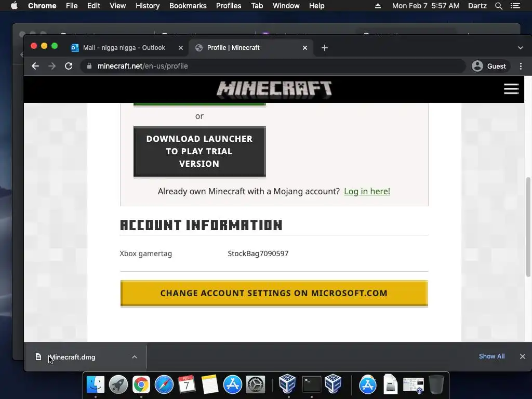Image resolution: width=532 pixels, height=399 pixels.
Task: Click the eject icon in menu bar
Action: pos(378,6)
